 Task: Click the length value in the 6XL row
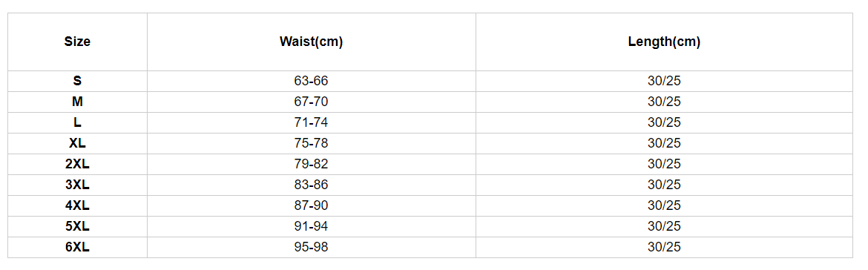pyautogui.click(x=664, y=247)
